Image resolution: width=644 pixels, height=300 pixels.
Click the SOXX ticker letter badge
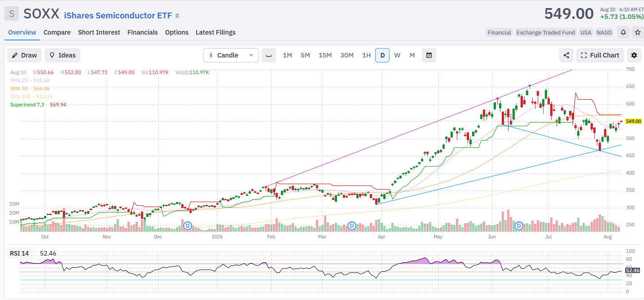(x=11, y=14)
